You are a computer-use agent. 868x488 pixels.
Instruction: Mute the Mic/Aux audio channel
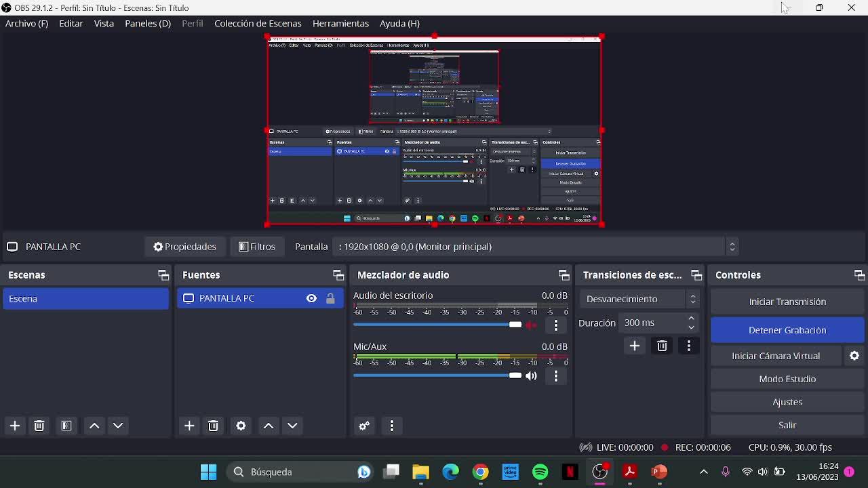pyautogui.click(x=532, y=376)
